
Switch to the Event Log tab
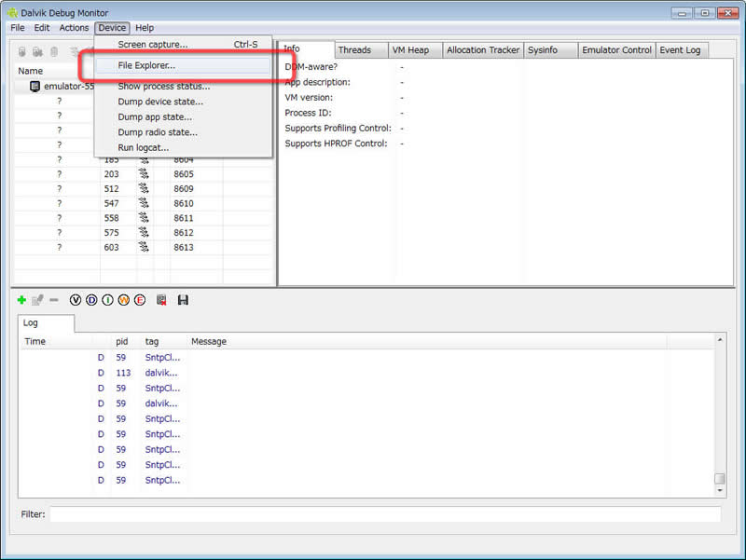pos(682,50)
